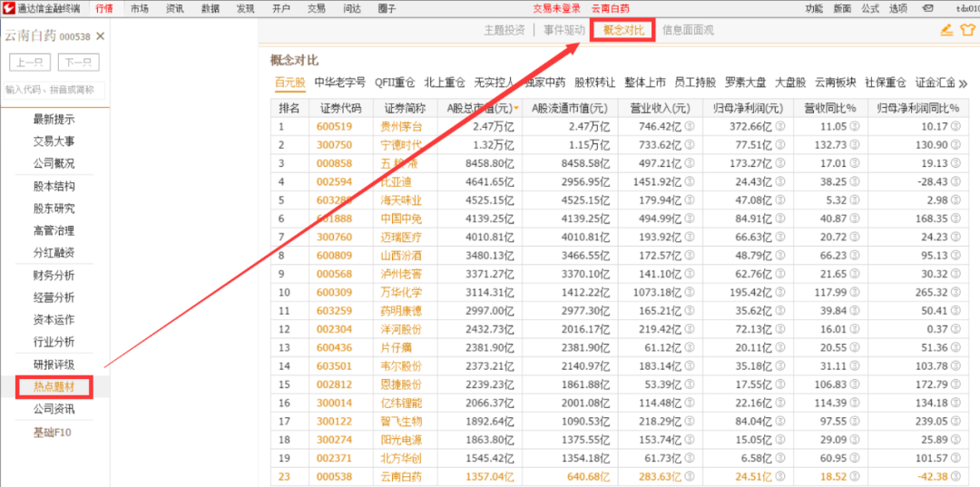Sort by 归母净利润(元) column header
Screen dimensions: 980x487
748,108
